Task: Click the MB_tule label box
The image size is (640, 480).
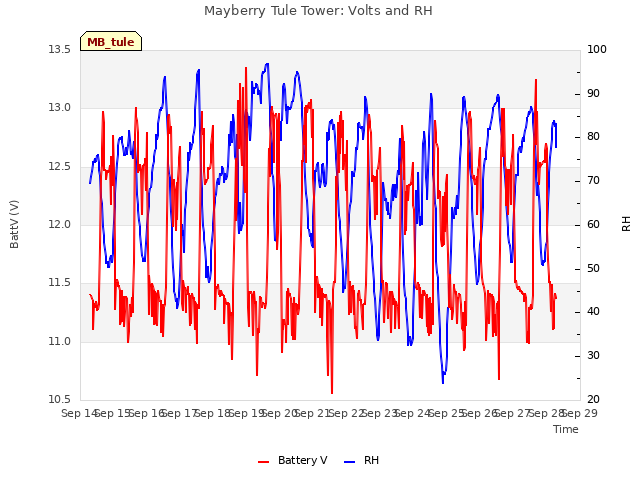Action: [x=111, y=41]
